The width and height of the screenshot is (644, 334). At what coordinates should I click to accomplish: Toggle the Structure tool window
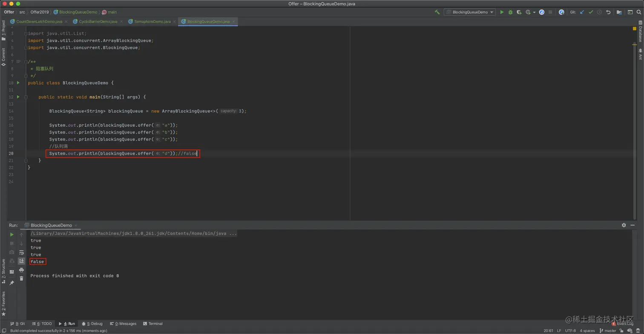coord(3,271)
